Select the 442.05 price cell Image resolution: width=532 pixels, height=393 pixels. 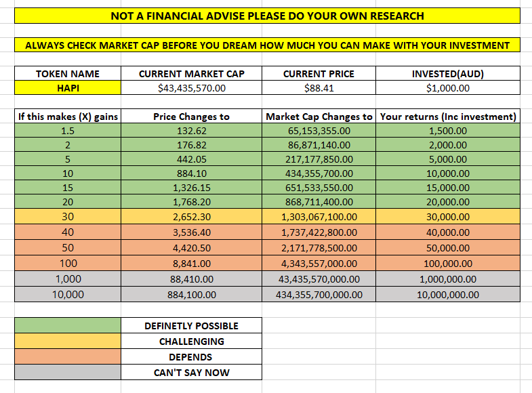point(191,159)
